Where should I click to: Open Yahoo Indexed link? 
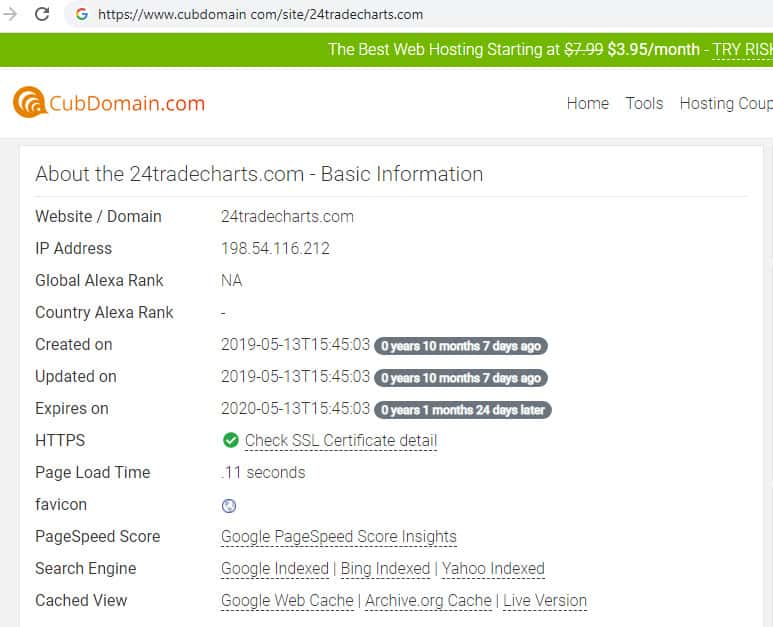(493, 568)
